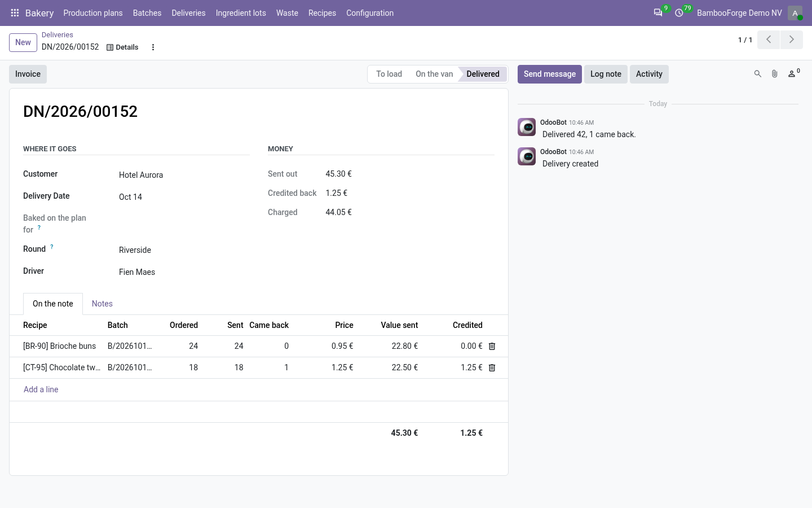
Task: Open the Ingredient lots menu
Action: click(241, 13)
